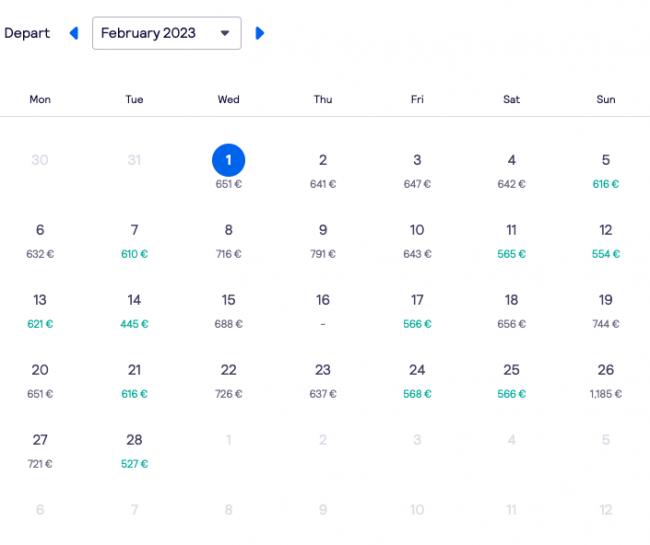Screen dimensions: 650x545
Task: Select February 24 priced 568 €
Action: [417, 381]
